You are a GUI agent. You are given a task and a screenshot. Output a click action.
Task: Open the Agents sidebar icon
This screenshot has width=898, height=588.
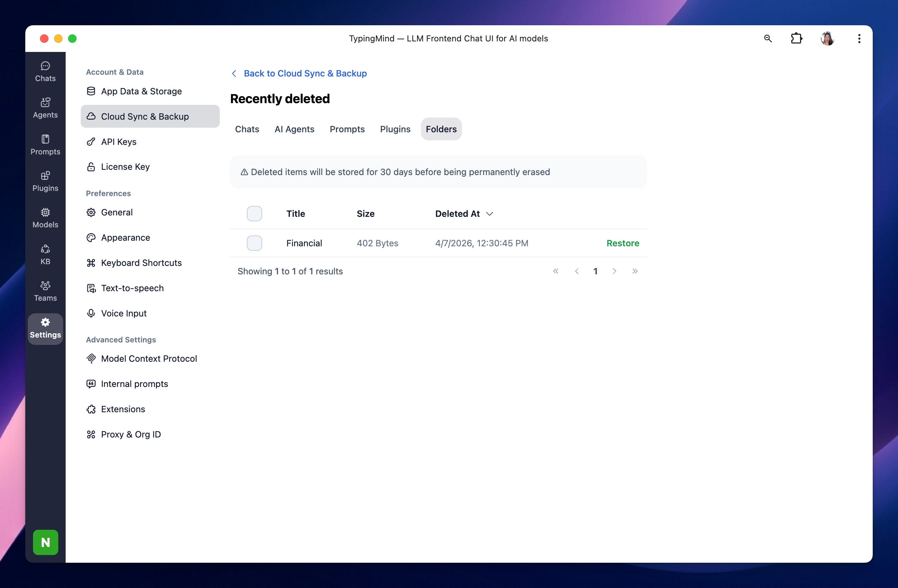coord(45,108)
